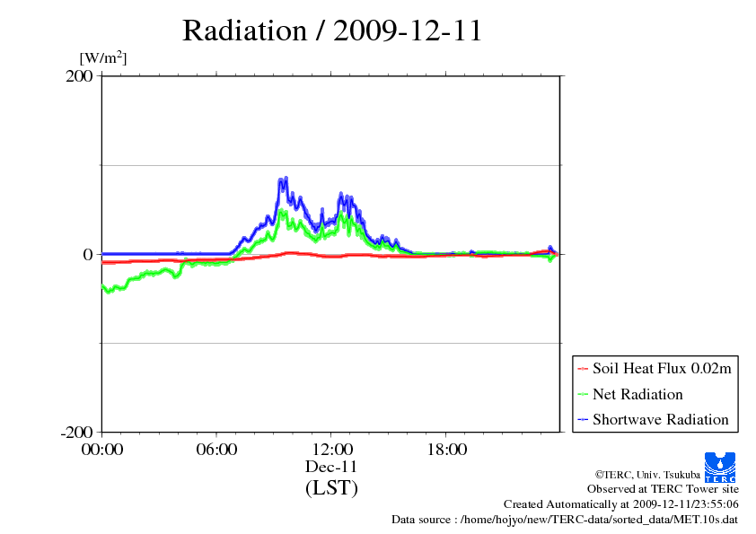Click the red Soil Heat Flux legend marker
This screenshot has height=534, width=756.
click(x=583, y=369)
